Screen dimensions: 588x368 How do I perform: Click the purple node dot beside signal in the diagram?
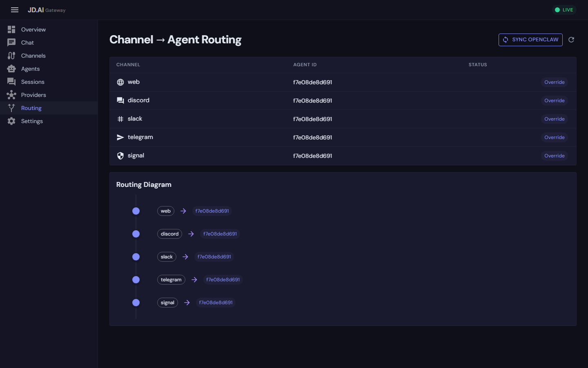click(x=136, y=303)
